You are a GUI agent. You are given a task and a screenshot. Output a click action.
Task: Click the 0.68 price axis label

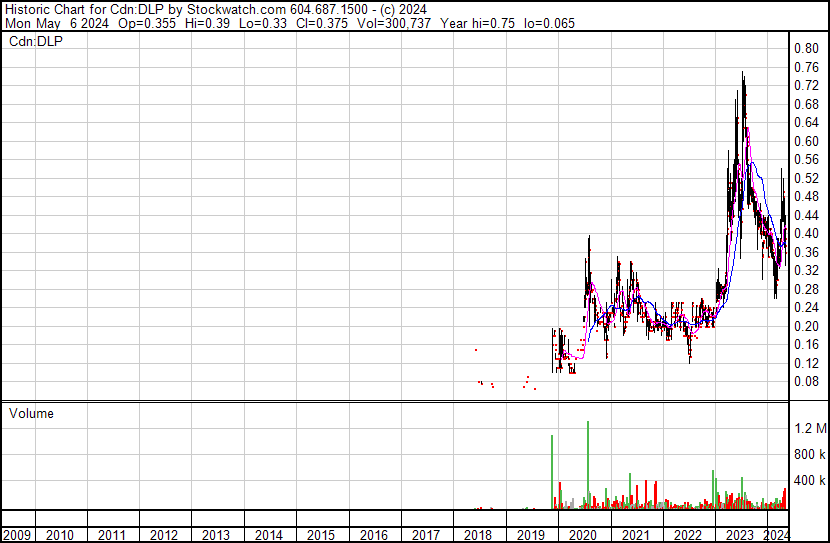click(x=806, y=104)
